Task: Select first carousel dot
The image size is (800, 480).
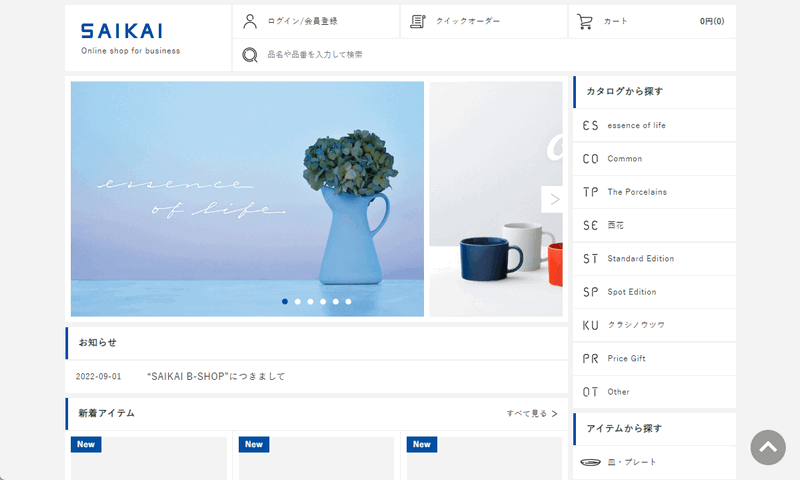Action: (x=285, y=301)
